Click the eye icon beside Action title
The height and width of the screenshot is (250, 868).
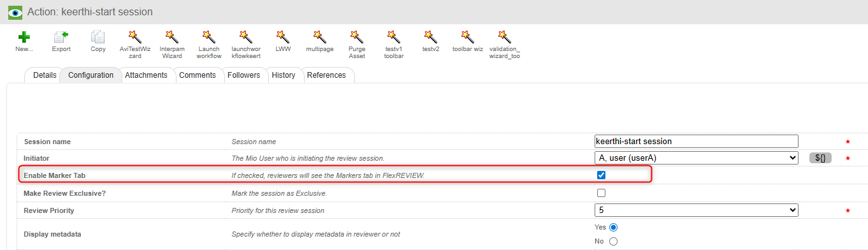click(15, 12)
